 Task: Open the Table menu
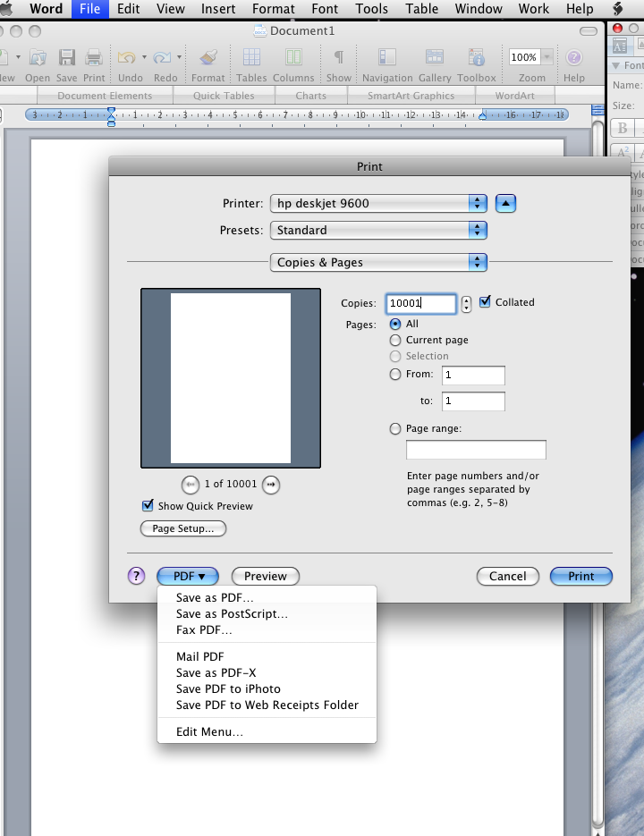pyautogui.click(x=421, y=9)
